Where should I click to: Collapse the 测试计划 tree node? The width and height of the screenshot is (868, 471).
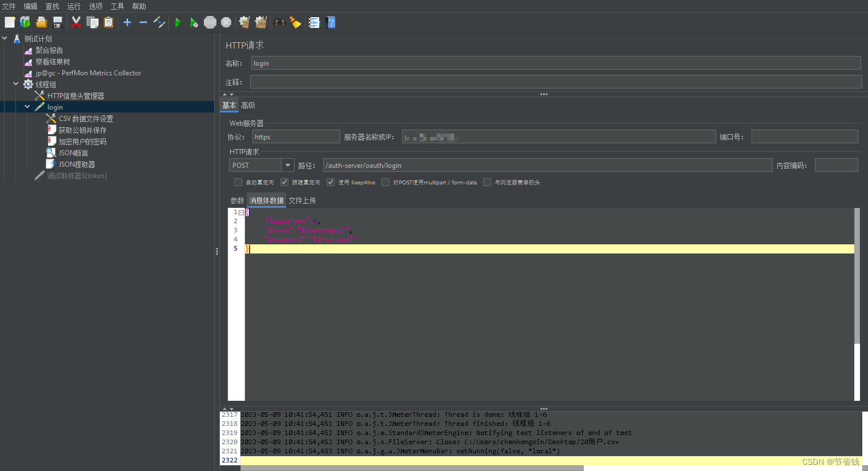[5, 39]
